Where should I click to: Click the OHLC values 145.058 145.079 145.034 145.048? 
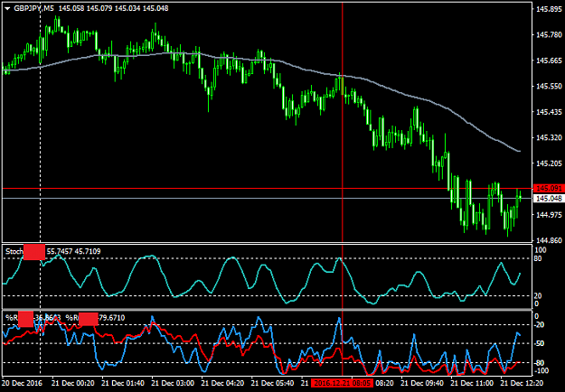114,8
